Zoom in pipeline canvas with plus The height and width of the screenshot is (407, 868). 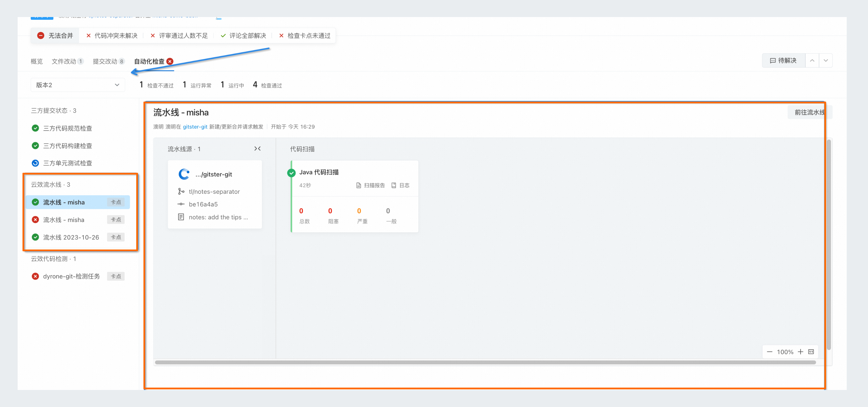(x=801, y=352)
